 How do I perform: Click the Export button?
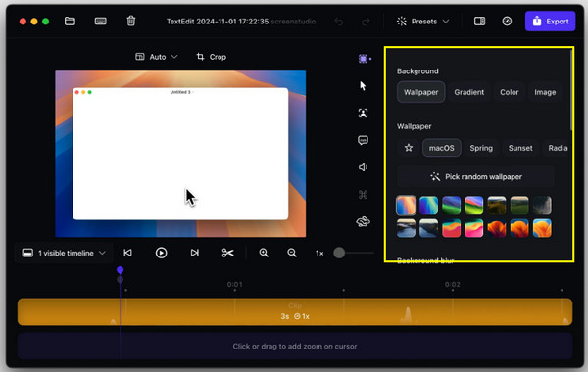[550, 22]
